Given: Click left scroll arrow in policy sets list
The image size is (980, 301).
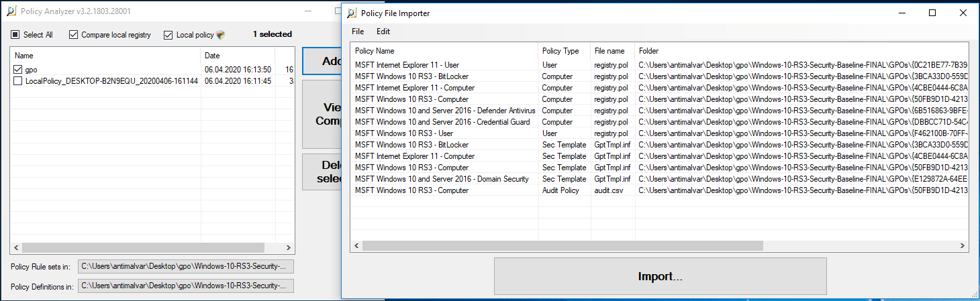Looking at the screenshot, I should [x=16, y=247].
